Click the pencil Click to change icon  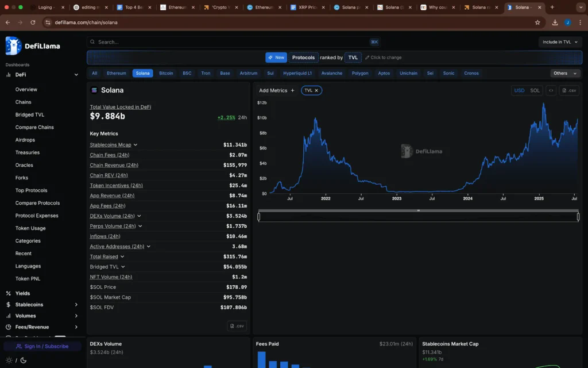[x=367, y=57]
